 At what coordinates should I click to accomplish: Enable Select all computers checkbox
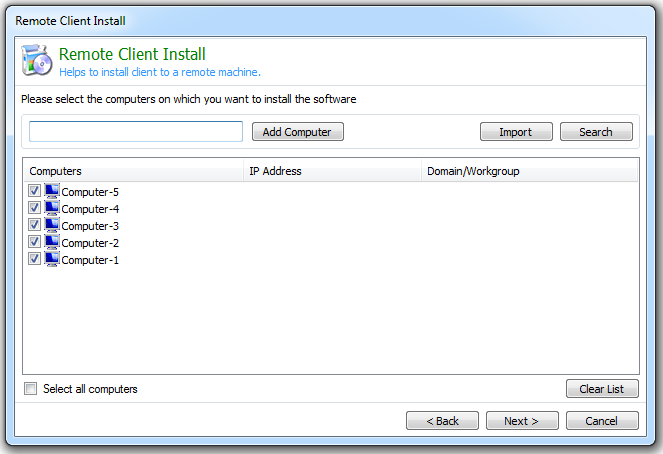[31, 389]
